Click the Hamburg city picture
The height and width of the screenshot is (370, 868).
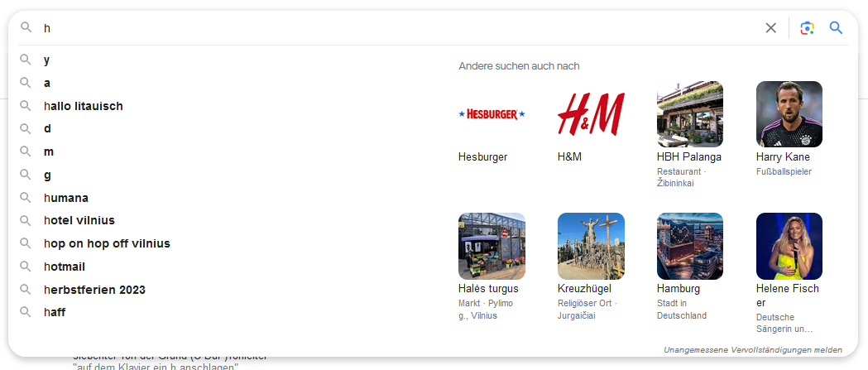[689, 246]
